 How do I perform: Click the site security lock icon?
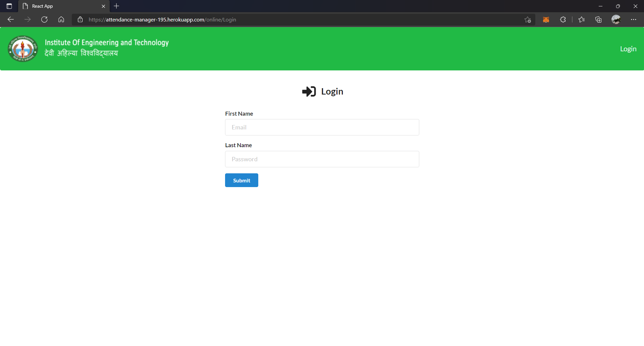80,19
